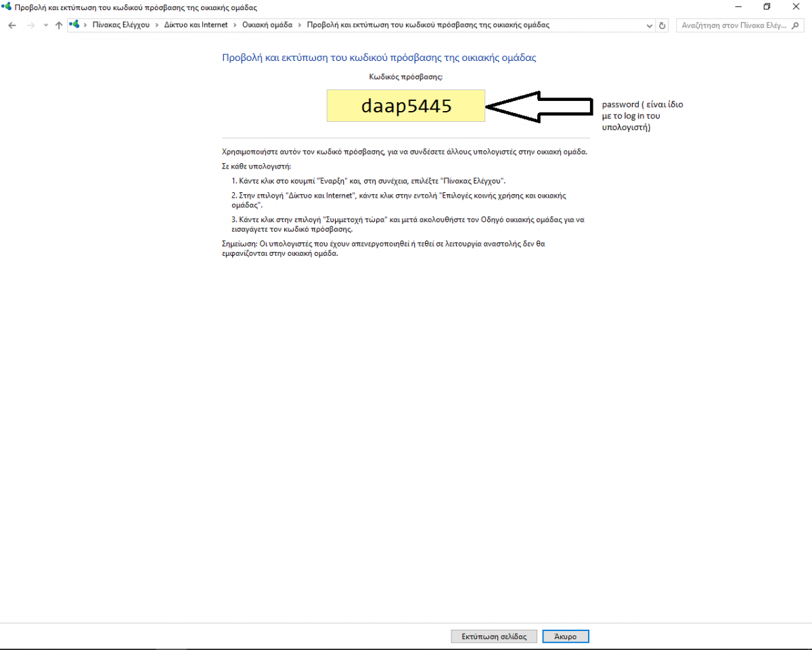
Task: Open recent locations dropdown arrow
Action: point(46,25)
